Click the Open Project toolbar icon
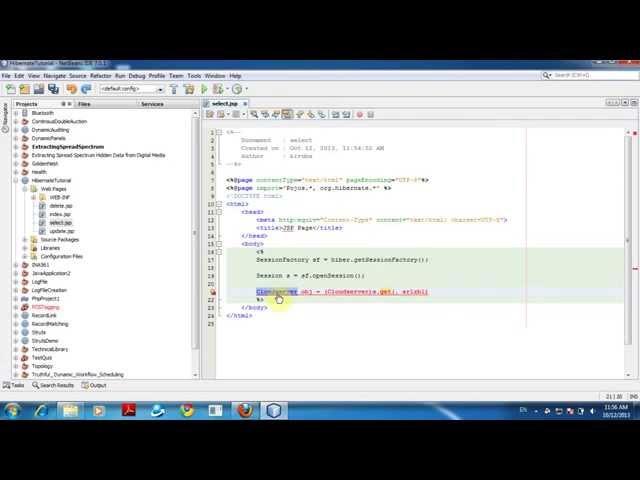The width and height of the screenshot is (640, 480). (39, 89)
